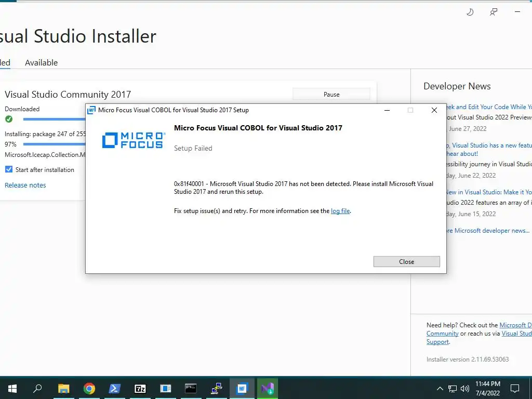Viewport: 532px width, 399px height.
Task: Select the 0x81f40001 error message text
Action: (303, 188)
